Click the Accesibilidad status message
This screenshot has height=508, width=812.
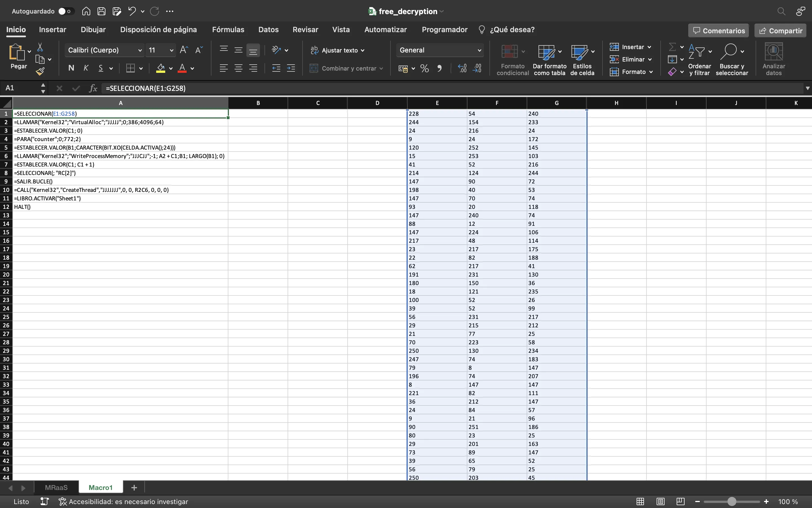click(123, 501)
